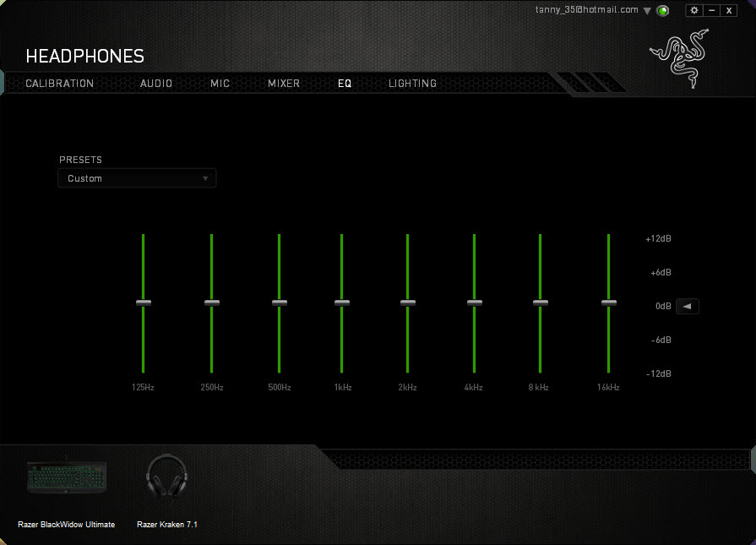
Task: Click the -6dB scale label
Action: click(661, 340)
